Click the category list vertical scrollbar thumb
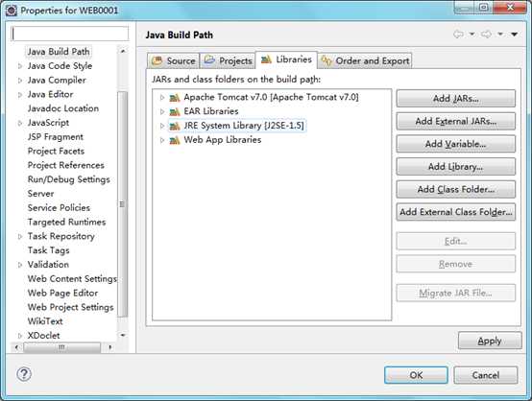 123,203
